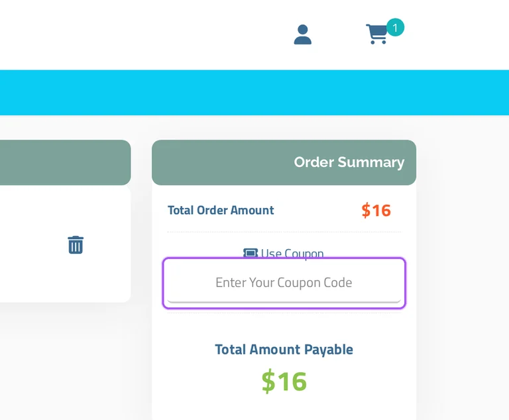Click the coupon ticket icon
The width and height of the screenshot is (509, 420).
coord(251,253)
